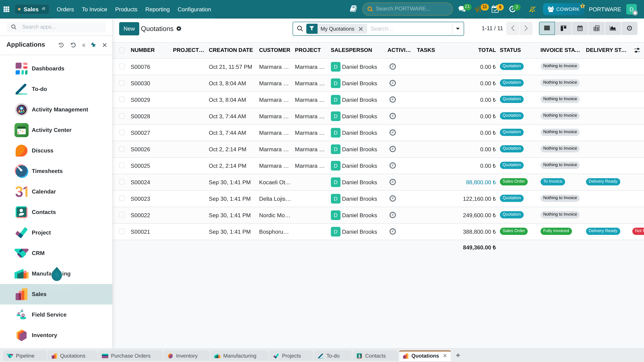Image resolution: width=644 pixels, height=362 pixels.
Task: Tick the checkbox for order S00076
Action: [122, 66]
